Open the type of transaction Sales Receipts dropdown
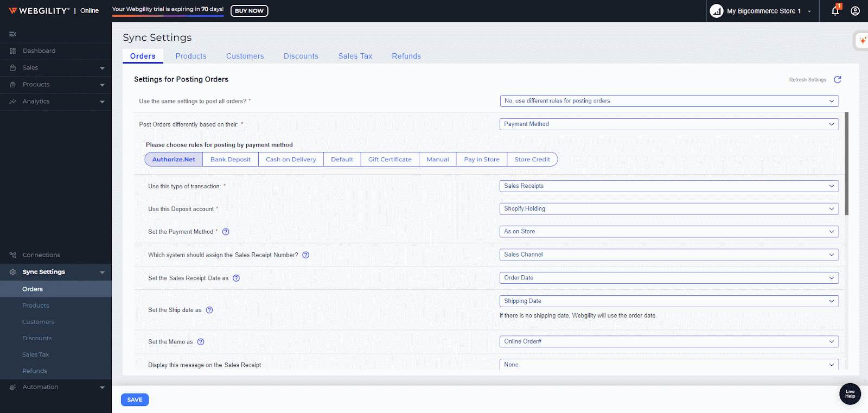This screenshot has height=413, width=868. click(668, 186)
